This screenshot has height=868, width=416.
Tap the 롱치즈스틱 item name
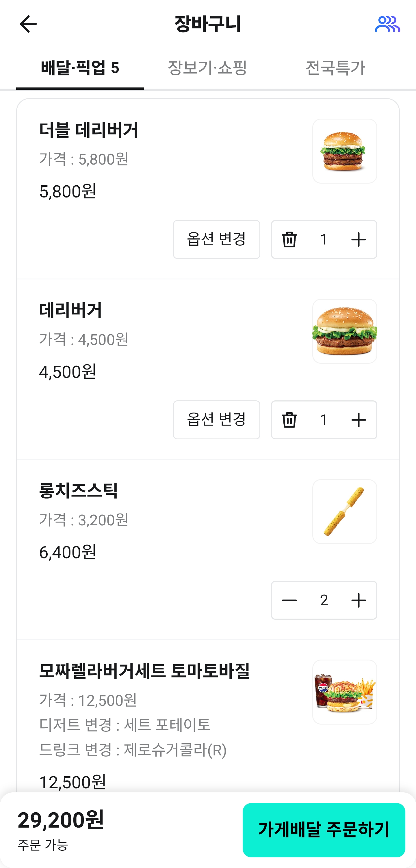pos(79,491)
